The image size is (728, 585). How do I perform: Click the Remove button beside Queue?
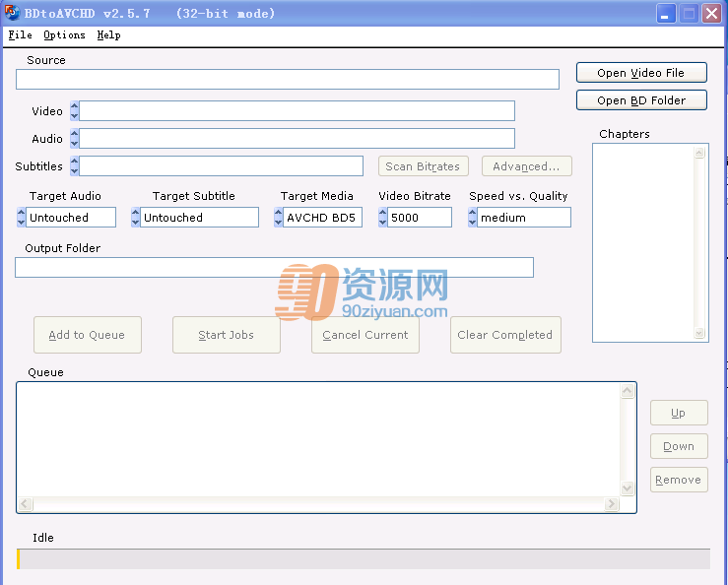point(679,480)
